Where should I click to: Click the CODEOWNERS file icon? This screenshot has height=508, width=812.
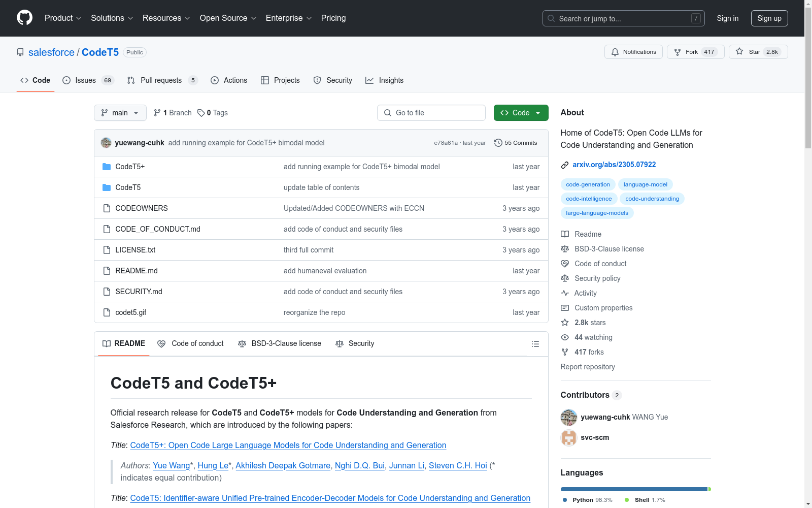click(x=107, y=208)
